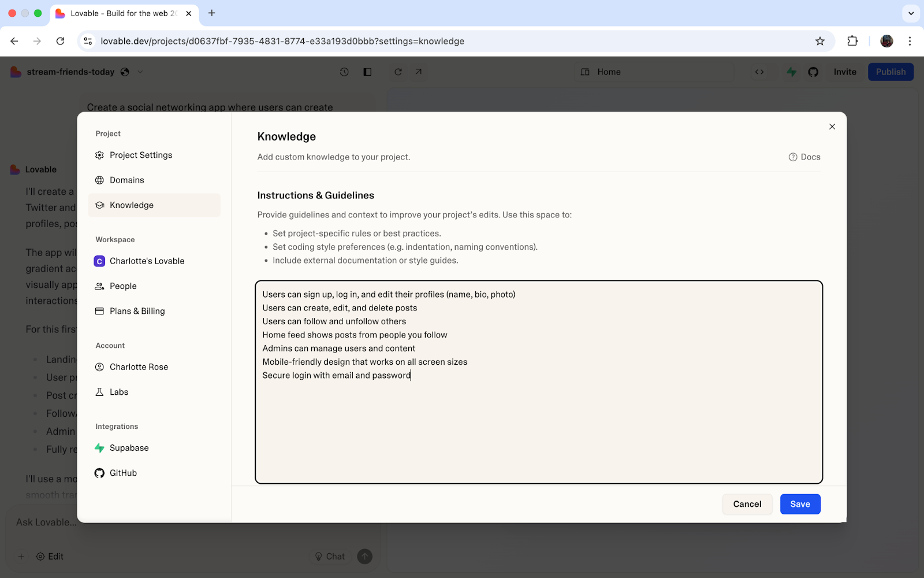
Task: Toggle code view icon
Action: coord(759,72)
